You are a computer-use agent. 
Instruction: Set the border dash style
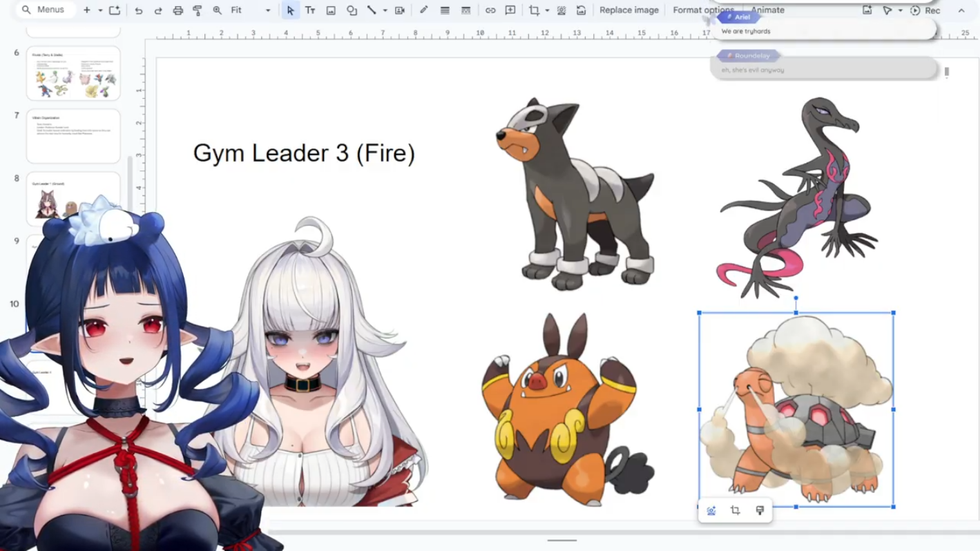(x=466, y=10)
